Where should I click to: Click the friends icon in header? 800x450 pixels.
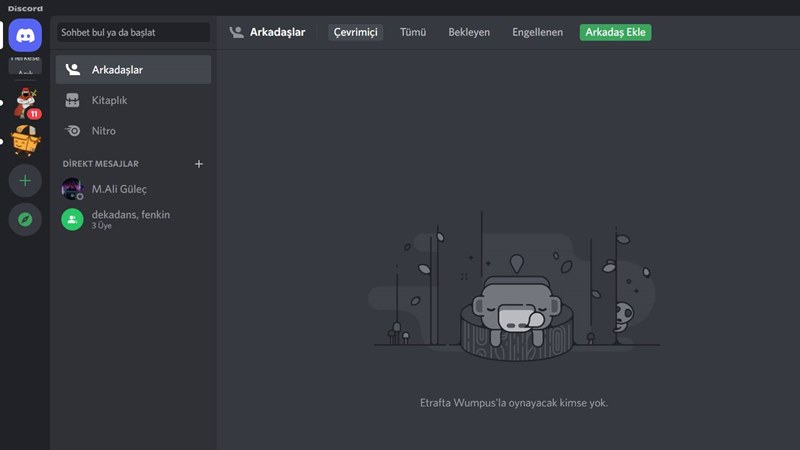pos(236,32)
